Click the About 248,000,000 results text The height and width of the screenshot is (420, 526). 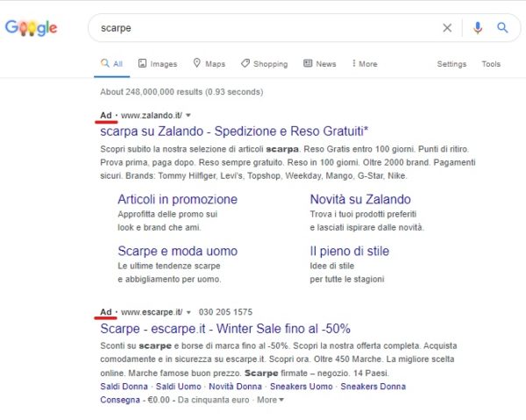[181, 92]
